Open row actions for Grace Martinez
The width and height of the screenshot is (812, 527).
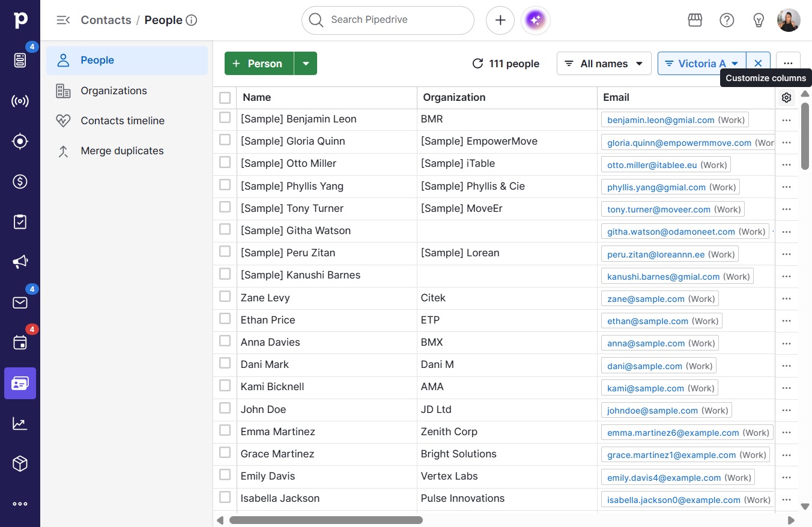click(787, 455)
